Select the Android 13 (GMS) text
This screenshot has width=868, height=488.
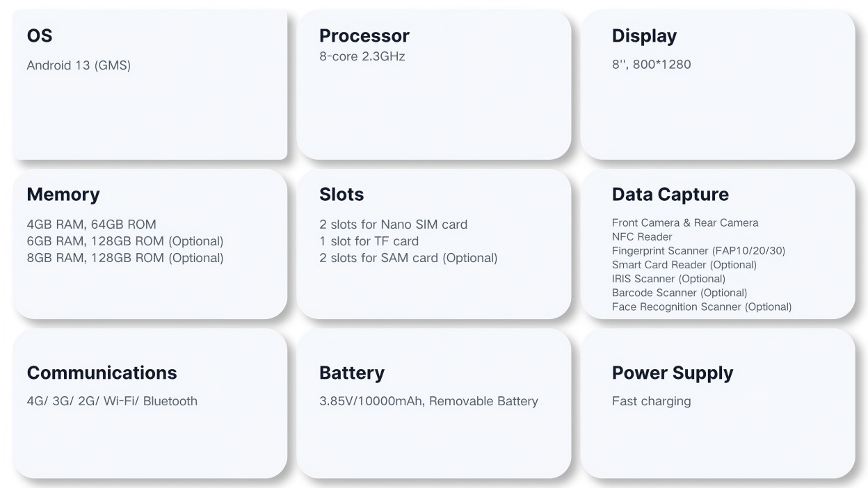(x=79, y=66)
